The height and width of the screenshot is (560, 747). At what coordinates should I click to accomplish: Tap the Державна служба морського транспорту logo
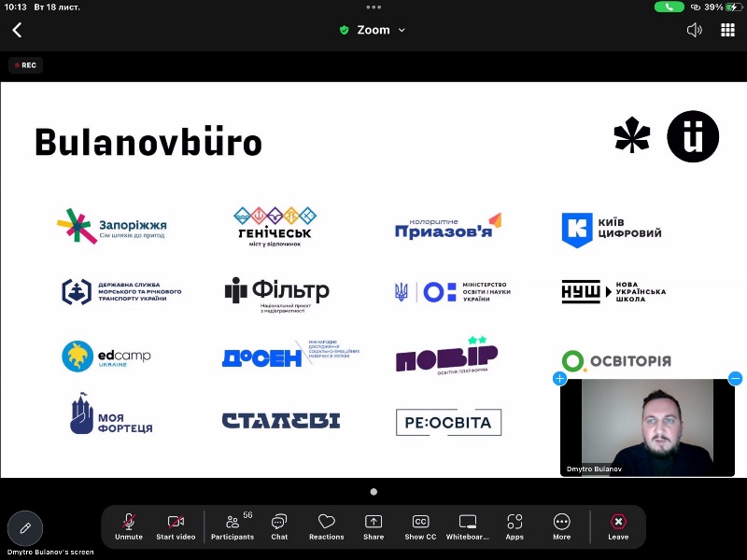121,291
